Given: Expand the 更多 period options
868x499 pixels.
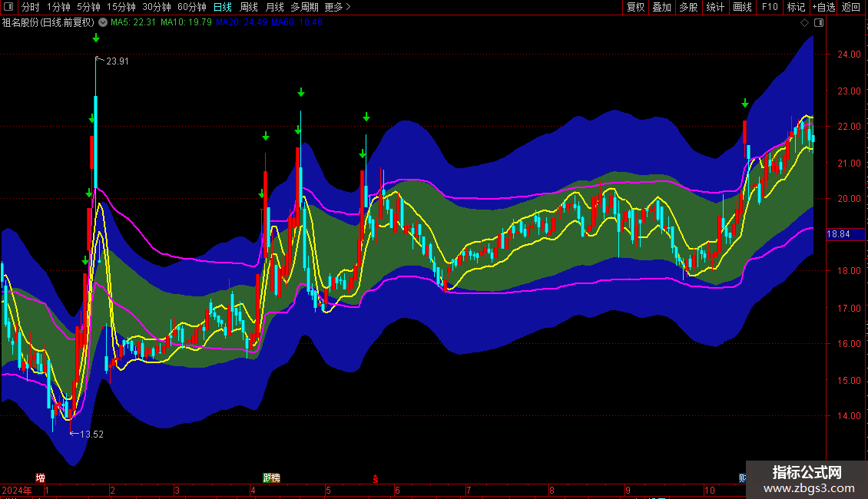Looking at the screenshot, I should [337, 7].
